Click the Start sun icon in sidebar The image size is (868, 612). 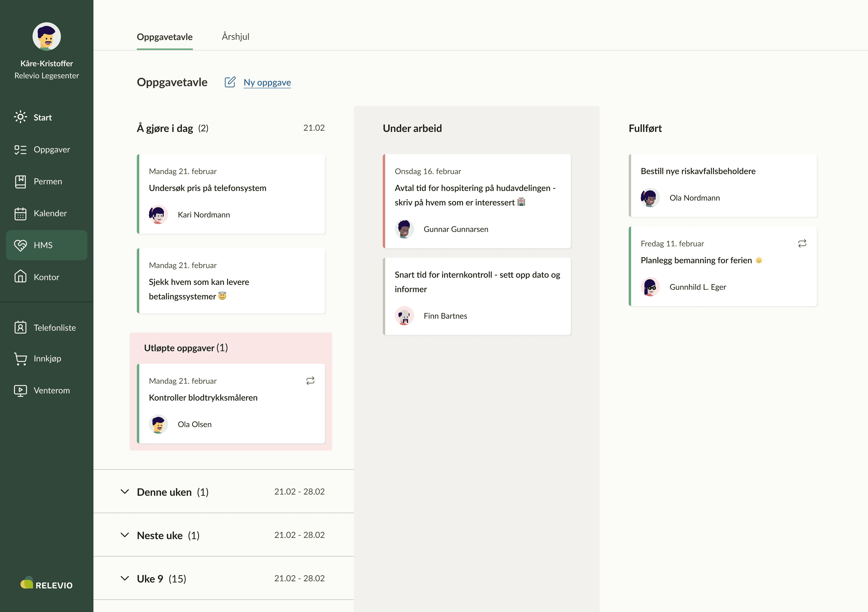(x=20, y=117)
